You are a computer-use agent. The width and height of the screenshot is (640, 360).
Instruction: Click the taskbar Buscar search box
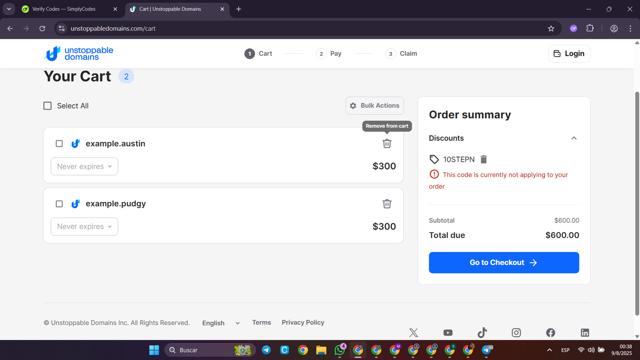[x=210, y=350]
